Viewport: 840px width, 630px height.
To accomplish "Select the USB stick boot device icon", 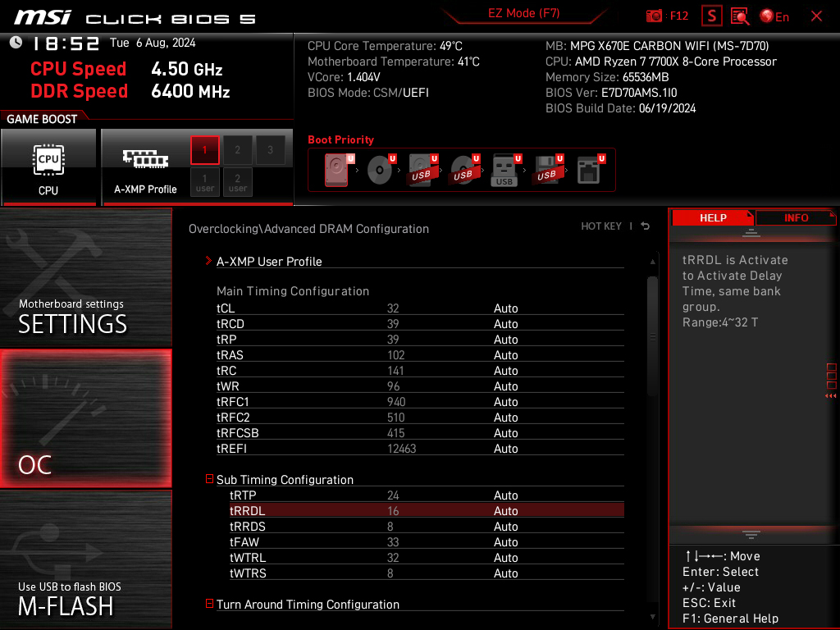I will [505, 170].
